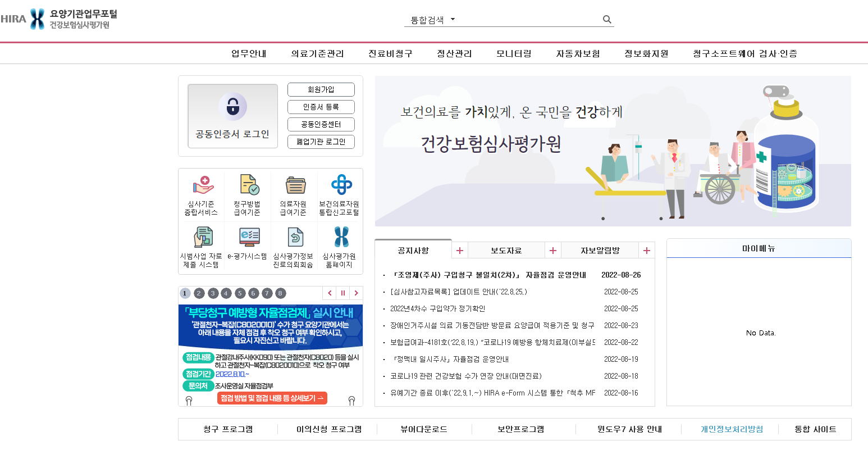The image size is (868, 459).
Task: Open 심사평가원 홈페이지 icon
Action: [x=340, y=248]
